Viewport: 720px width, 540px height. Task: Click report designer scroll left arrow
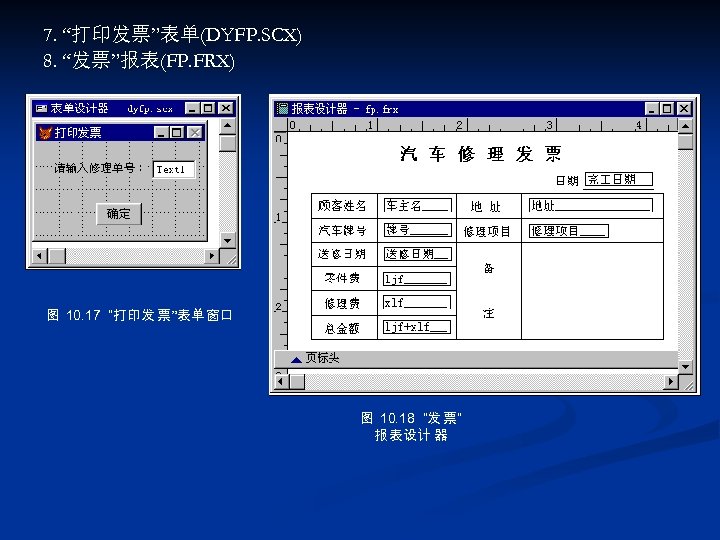[281, 381]
